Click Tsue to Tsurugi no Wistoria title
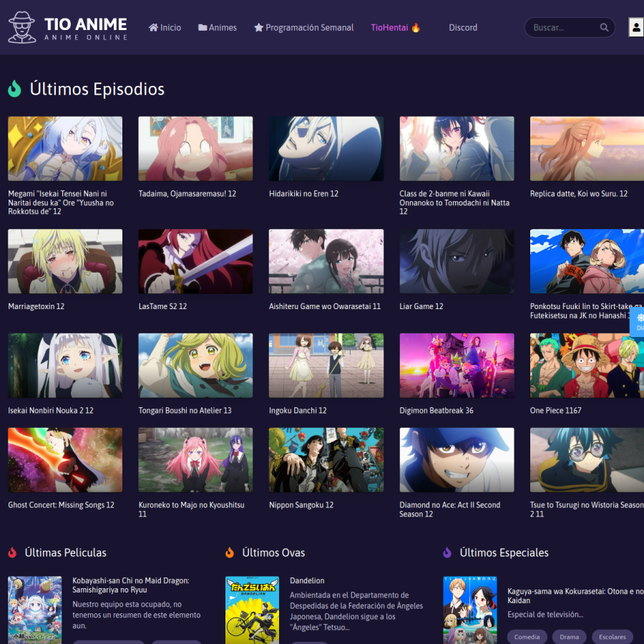Image resolution: width=644 pixels, height=644 pixels. (587, 509)
